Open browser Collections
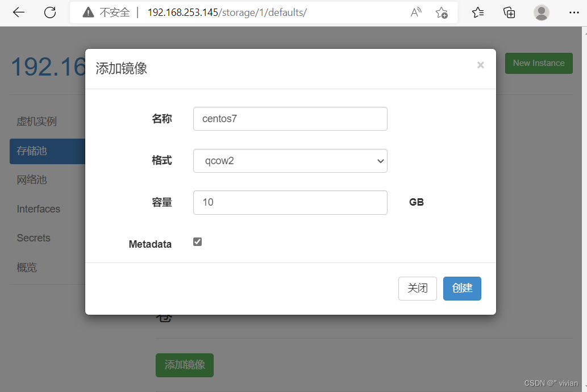Image resolution: width=587 pixels, height=392 pixels. (509, 12)
